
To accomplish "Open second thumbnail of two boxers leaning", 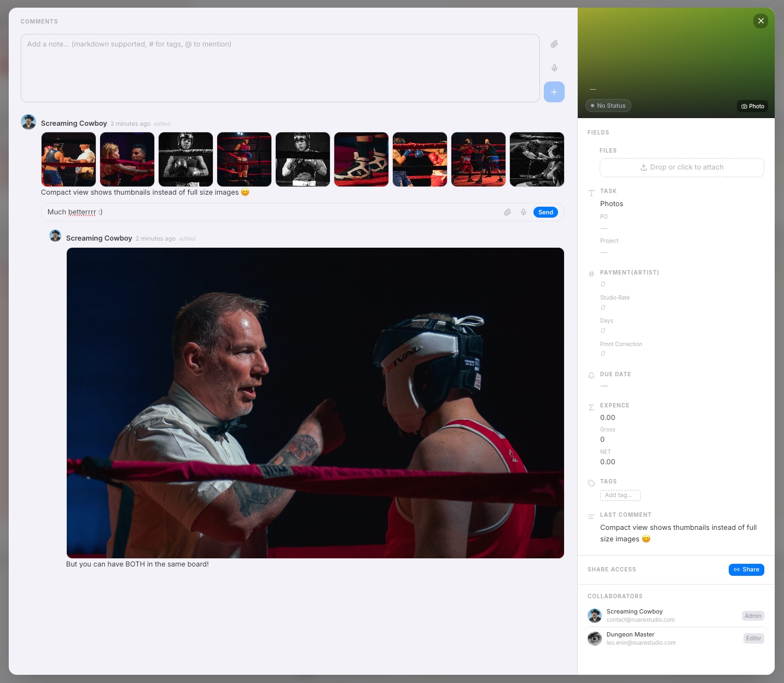I will click(127, 159).
